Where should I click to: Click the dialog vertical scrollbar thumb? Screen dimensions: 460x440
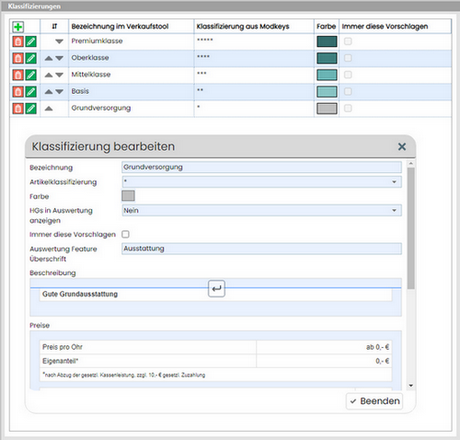click(x=411, y=228)
